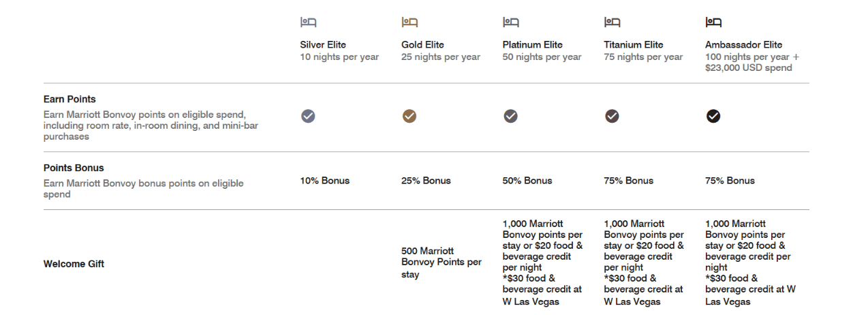Click the Earn Points row title
The image size is (868, 315).
click(x=69, y=100)
